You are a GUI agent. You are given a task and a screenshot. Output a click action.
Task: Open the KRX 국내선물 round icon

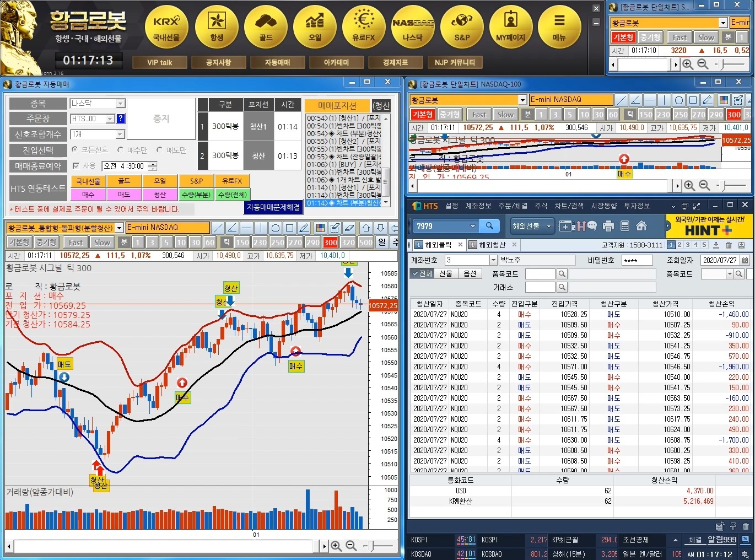coord(166,27)
